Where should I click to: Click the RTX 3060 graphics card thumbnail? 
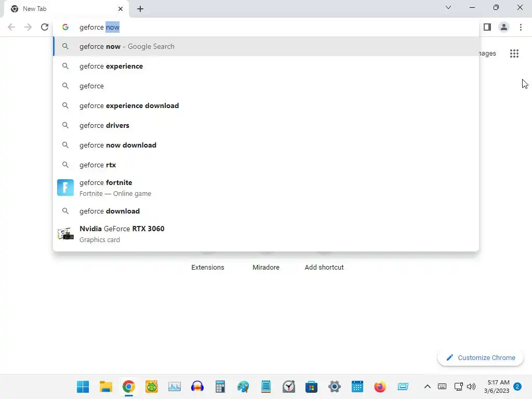click(65, 234)
